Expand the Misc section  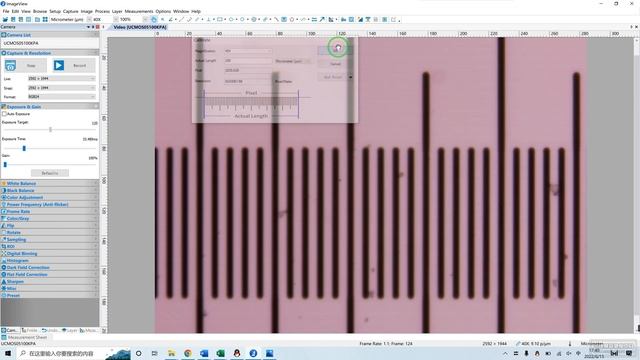(49, 288)
